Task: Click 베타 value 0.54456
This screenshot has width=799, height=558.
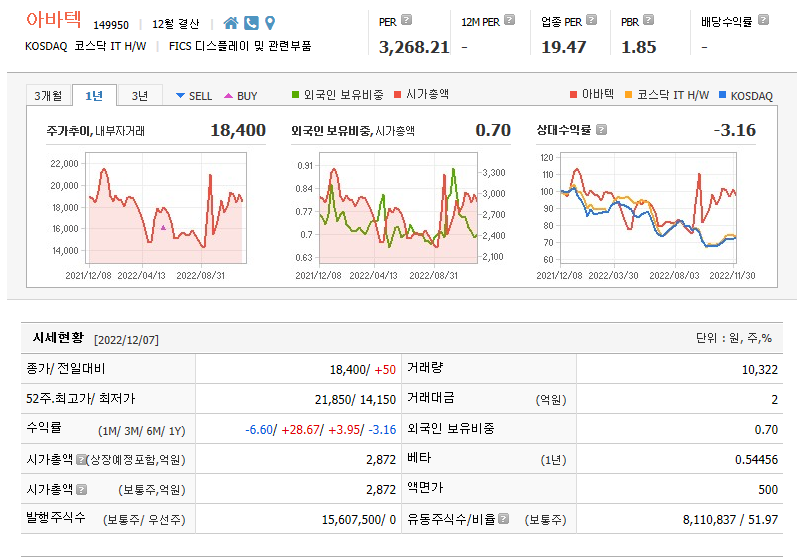Action: [x=756, y=460]
